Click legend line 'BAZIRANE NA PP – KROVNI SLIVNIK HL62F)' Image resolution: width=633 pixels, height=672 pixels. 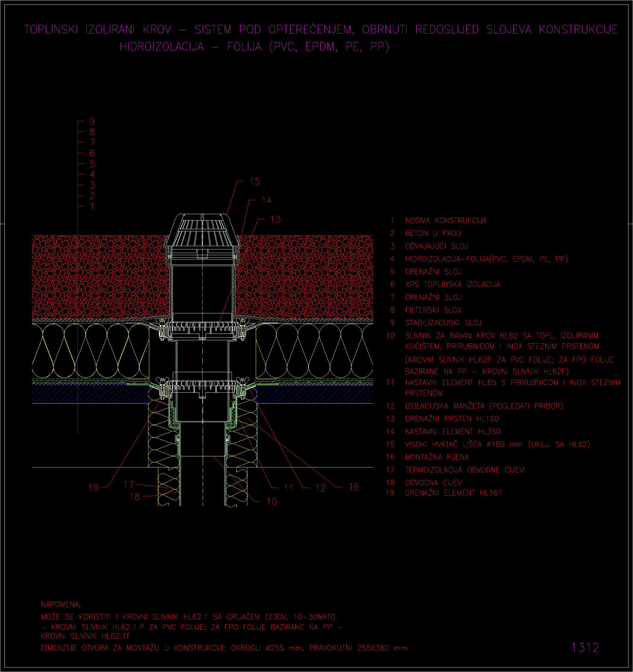487,372
